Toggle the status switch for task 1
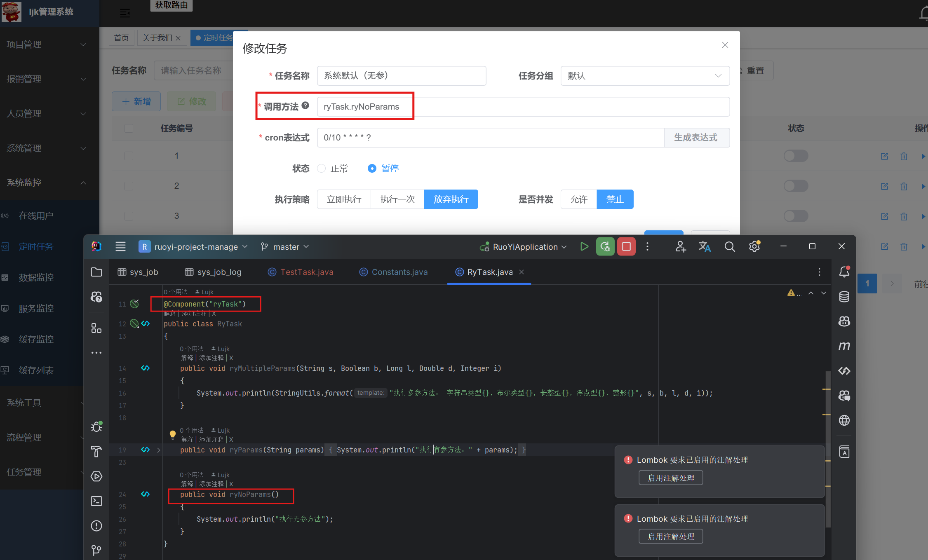This screenshot has height=560, width=928. (x=796, y=156)
